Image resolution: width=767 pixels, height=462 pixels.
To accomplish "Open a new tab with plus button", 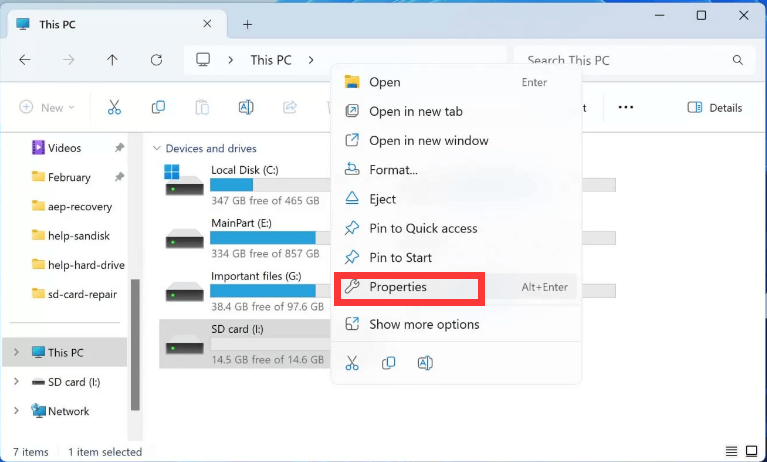I will pos(248,24).
